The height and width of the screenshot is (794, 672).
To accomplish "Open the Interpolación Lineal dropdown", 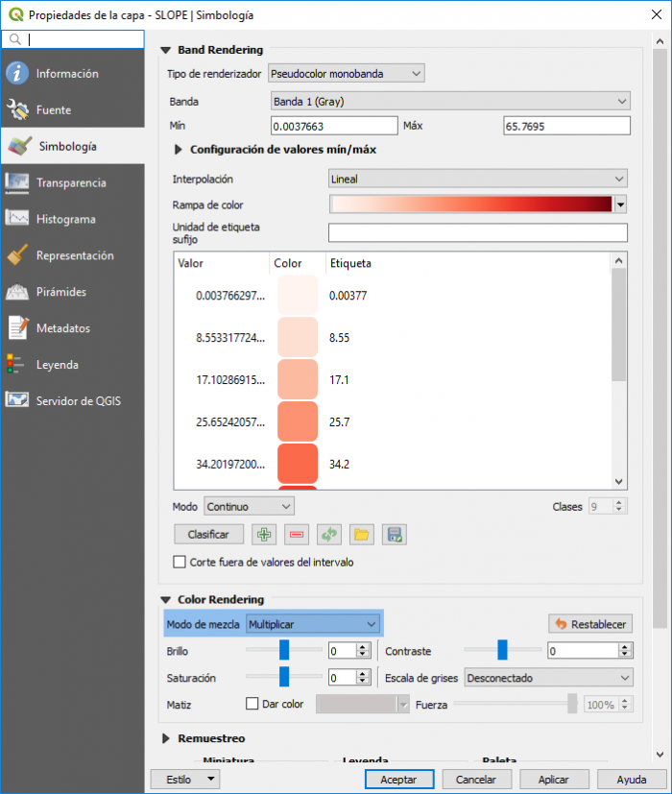I will point(477,179).
